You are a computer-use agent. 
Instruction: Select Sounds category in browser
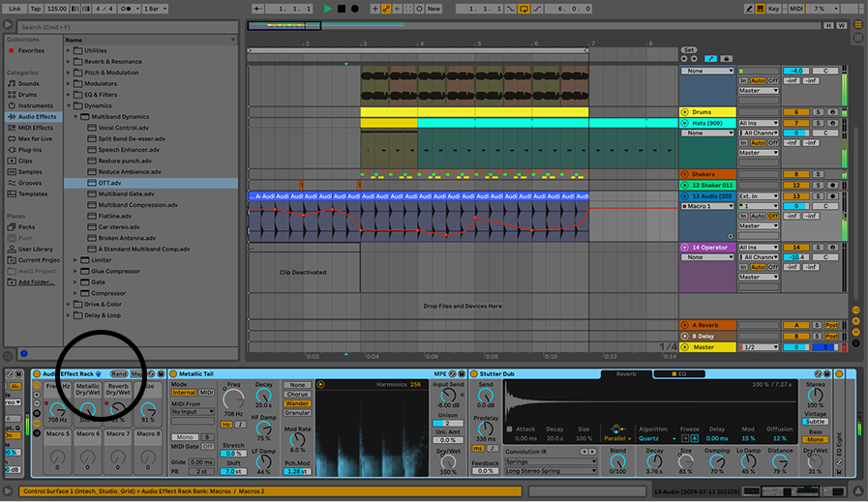(29, 84)
